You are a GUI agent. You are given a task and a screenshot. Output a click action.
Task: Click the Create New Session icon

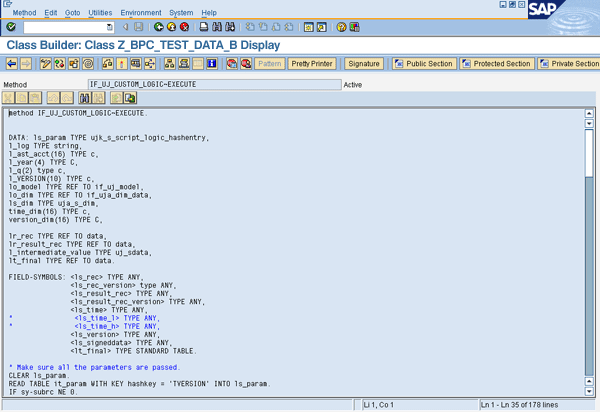click(x=308, y=27)
